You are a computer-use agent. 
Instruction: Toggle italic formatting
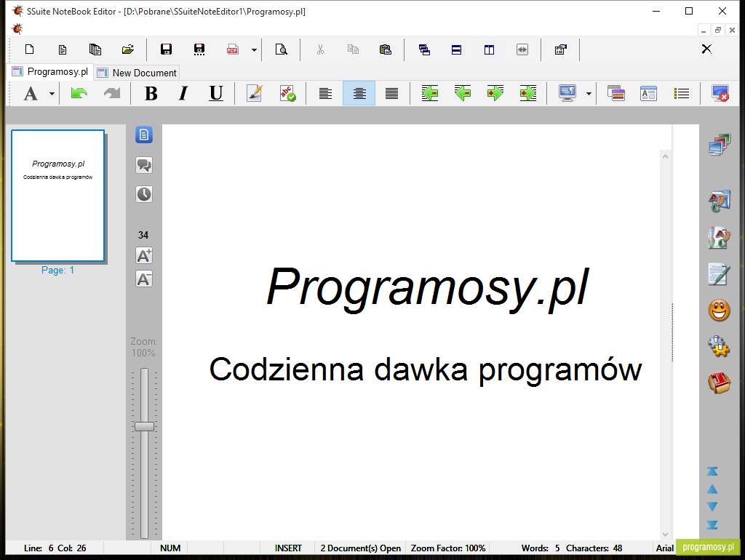pos(183,93)
